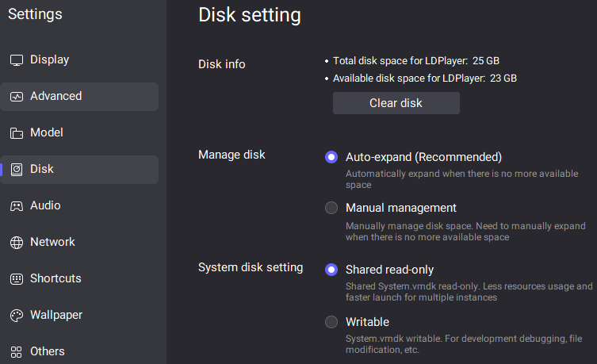Click the Advanced settings icon
The width and height of the screenshot is (597, 364).
[x=17, y=97]
